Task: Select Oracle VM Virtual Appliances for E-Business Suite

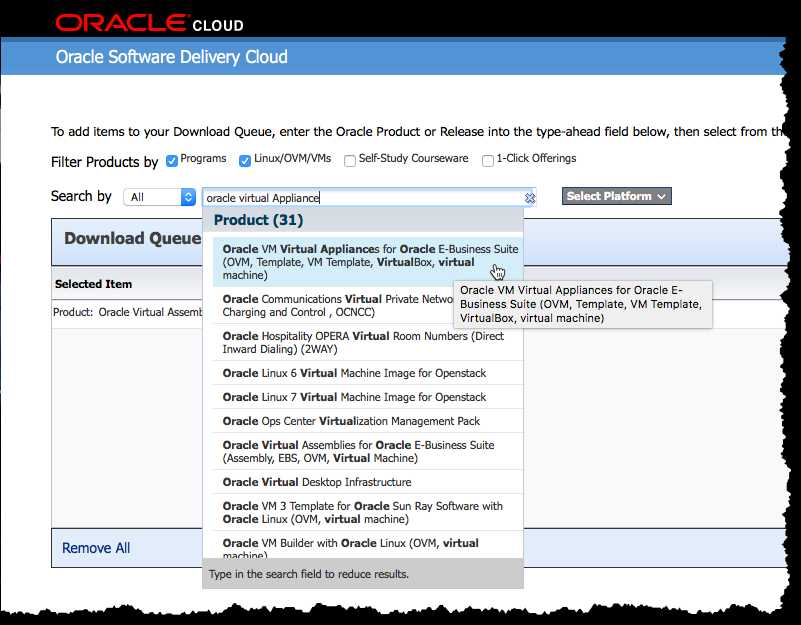Action: coord(368,262)
